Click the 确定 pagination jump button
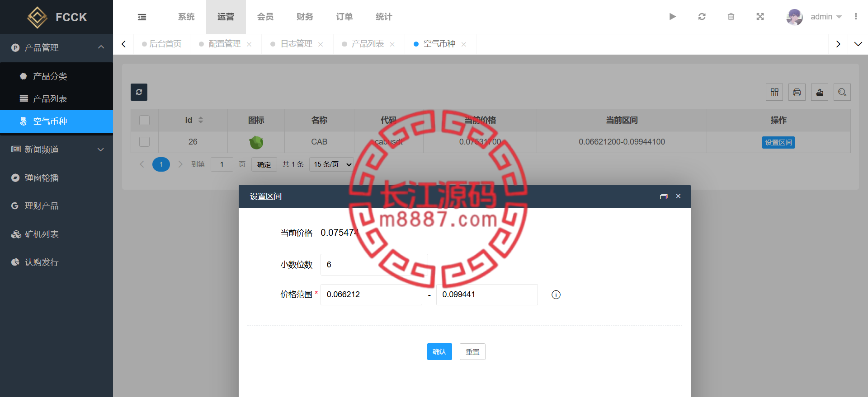Viewport: 868px width, 397px height. tap(264, 164)
